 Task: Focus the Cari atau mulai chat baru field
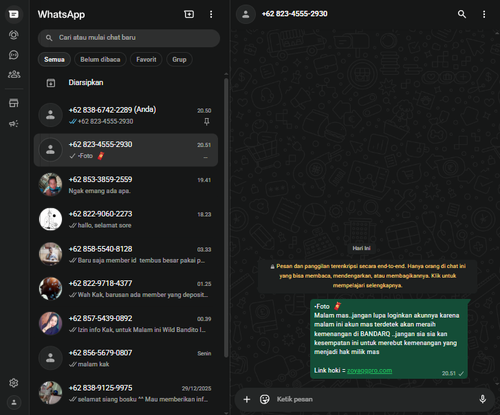[x=129, y=38]
